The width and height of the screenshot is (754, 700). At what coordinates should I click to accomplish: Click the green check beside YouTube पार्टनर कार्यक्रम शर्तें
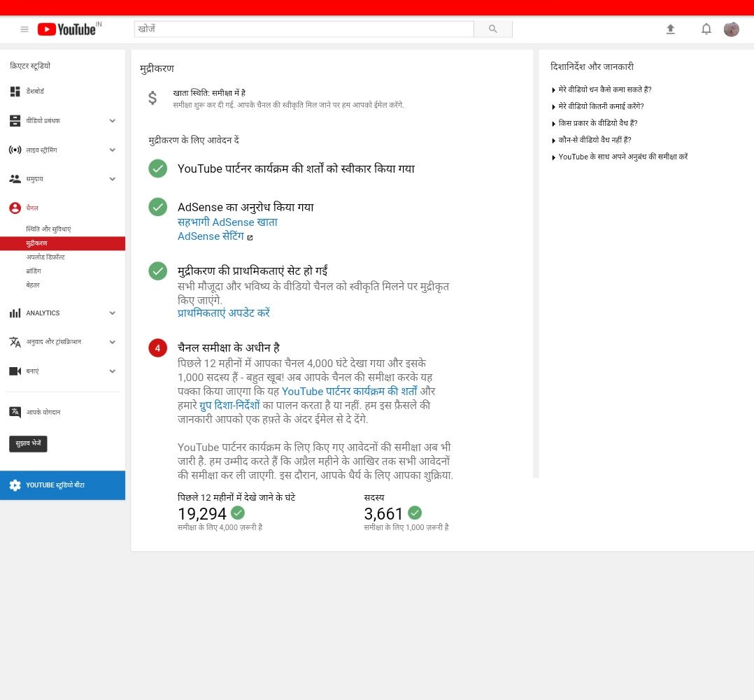tap(158, 169)
